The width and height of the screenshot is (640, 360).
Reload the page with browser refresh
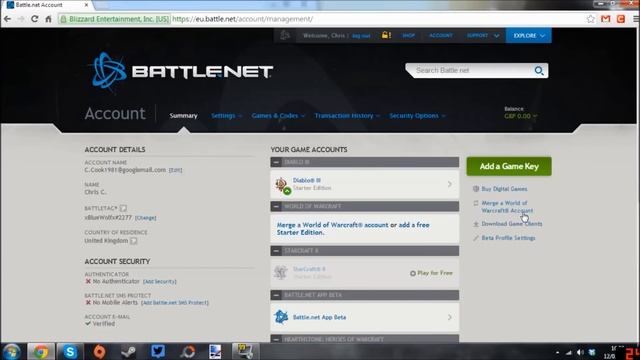click(34, 19)
